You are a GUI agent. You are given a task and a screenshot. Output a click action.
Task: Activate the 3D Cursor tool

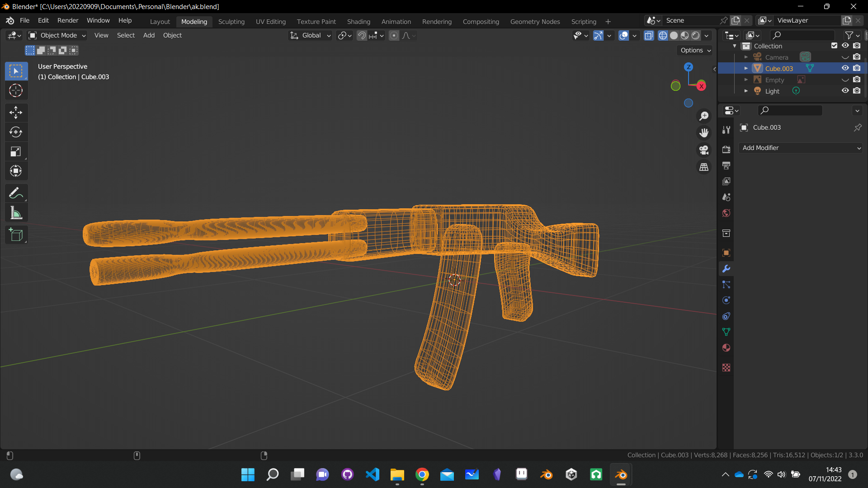pyautogui.click(x=16, y=90)
